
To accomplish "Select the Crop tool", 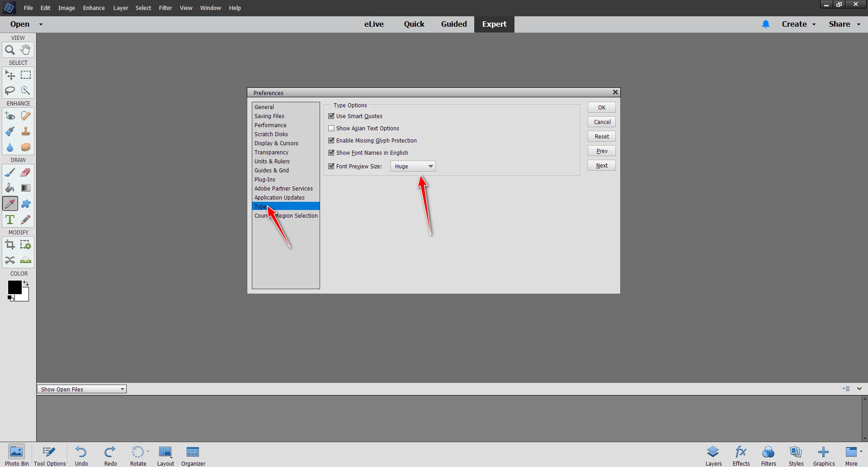I will [10, 245].
